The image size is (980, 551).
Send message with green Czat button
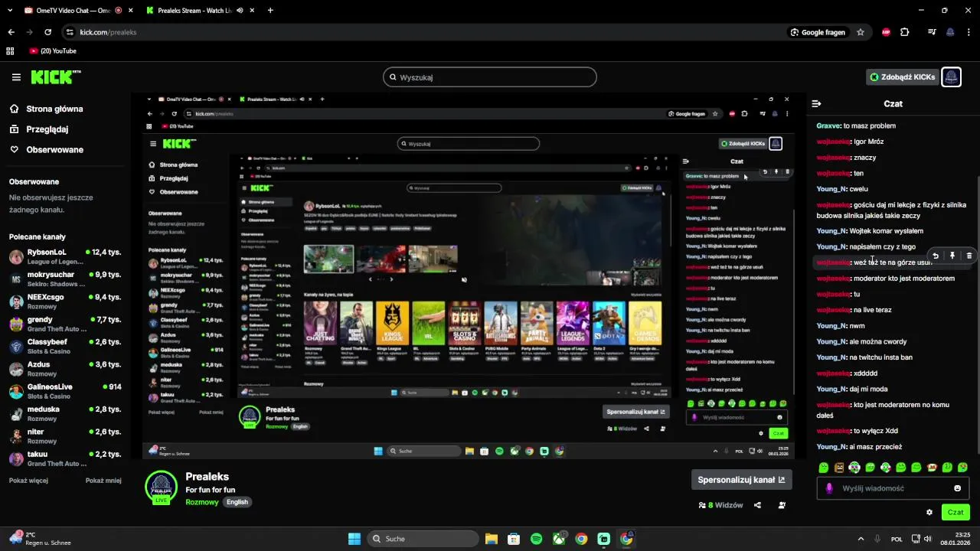pos(955,512)
